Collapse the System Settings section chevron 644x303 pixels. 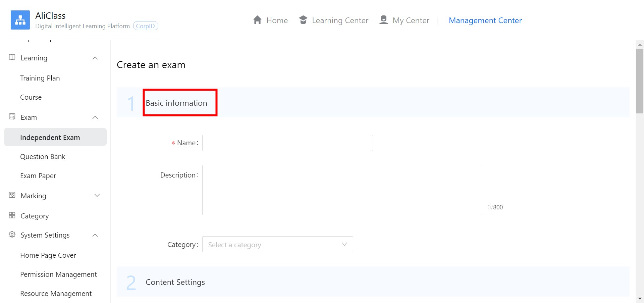click(95, 235)
